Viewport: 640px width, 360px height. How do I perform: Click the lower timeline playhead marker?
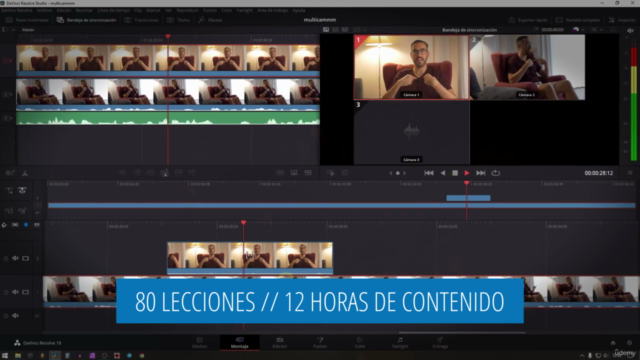point(244,223)
